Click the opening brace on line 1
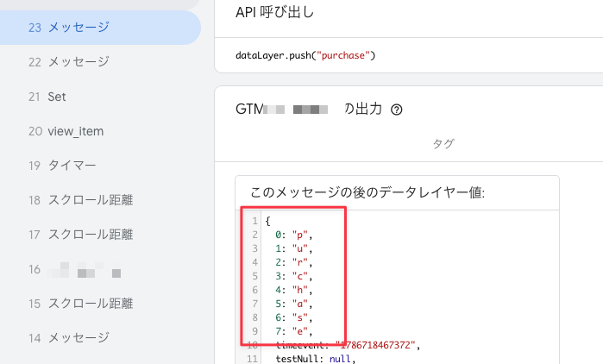603x364 pixels. point(267,221)
